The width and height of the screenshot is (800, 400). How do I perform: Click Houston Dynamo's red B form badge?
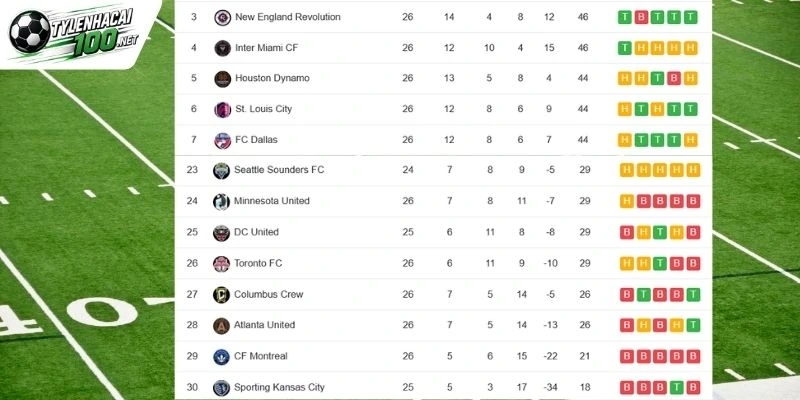(x=674, y=79)
